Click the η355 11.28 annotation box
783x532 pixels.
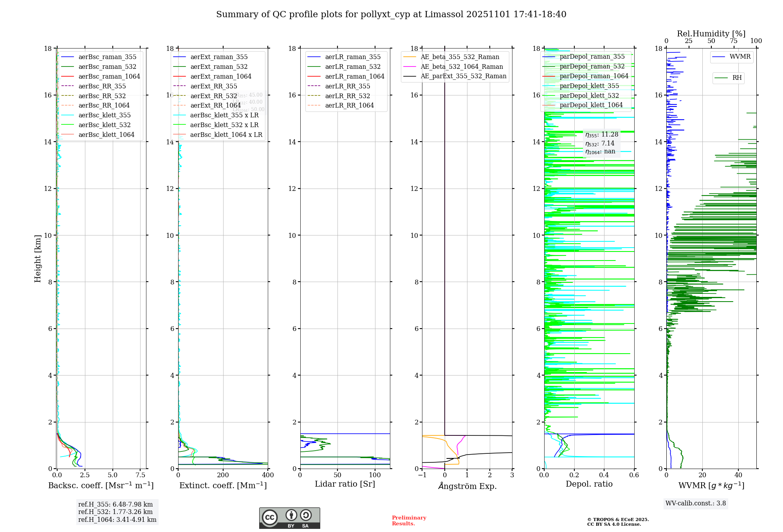point(601,135)
